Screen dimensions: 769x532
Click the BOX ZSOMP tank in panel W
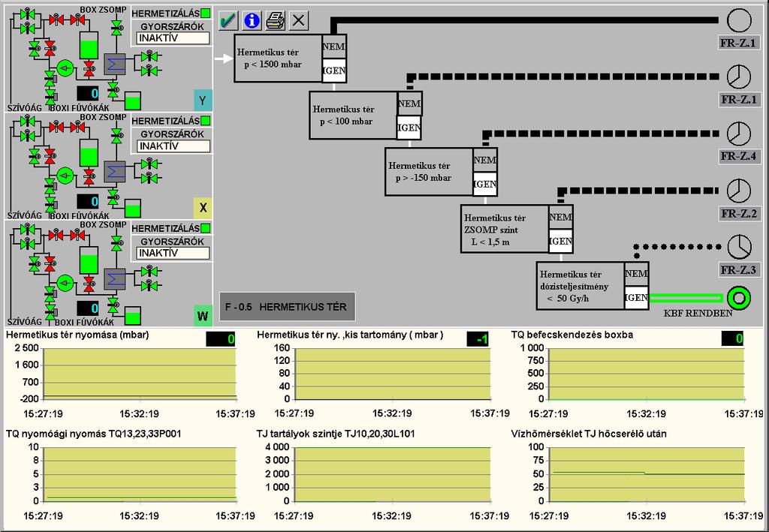pos(89,260)
